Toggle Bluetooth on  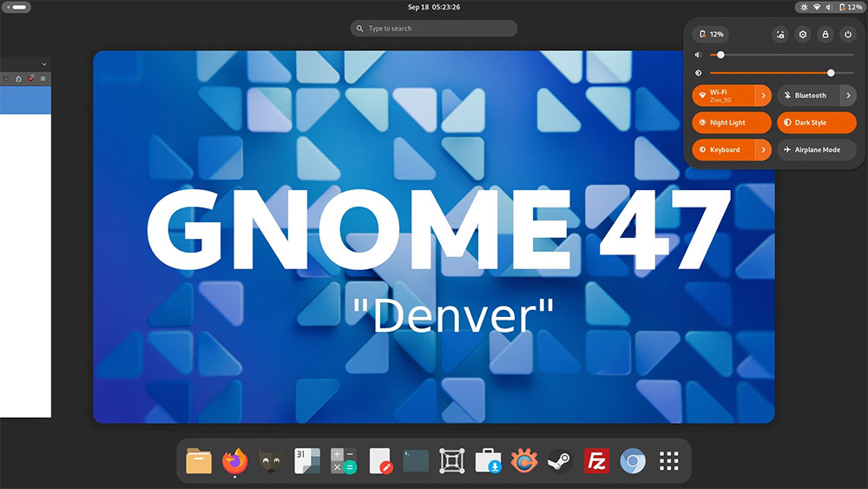[x=808, y=96]
